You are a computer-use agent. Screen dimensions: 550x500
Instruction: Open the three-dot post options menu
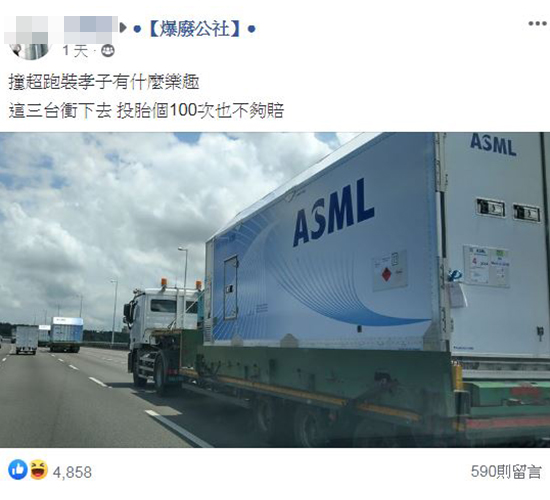[537, 24]
